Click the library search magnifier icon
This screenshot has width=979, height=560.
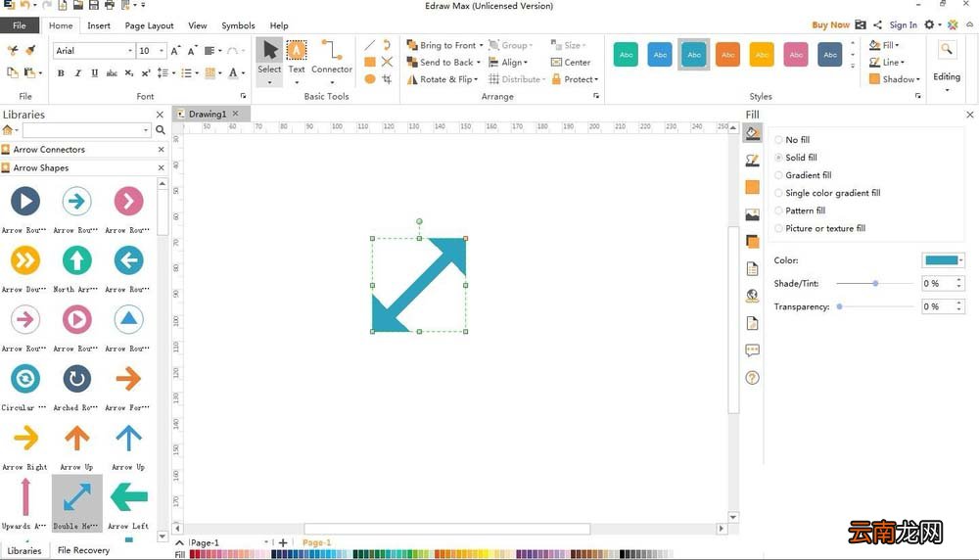pos(161,130)
